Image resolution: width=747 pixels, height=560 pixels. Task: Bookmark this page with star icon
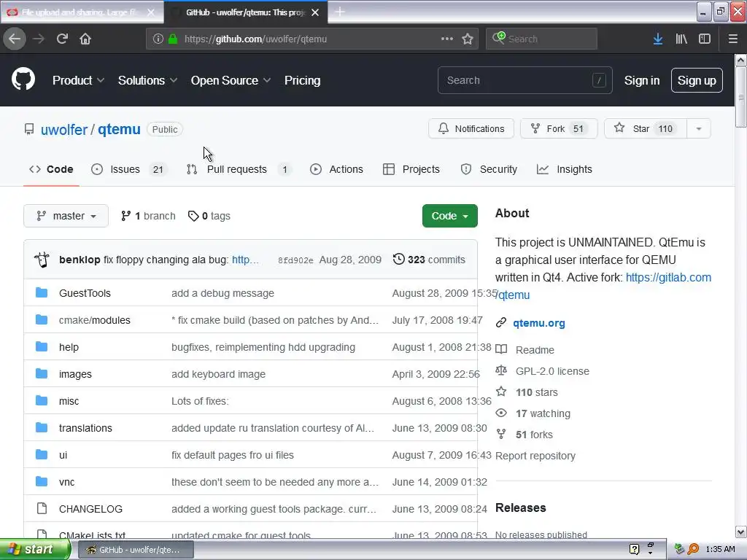(468, 39)
